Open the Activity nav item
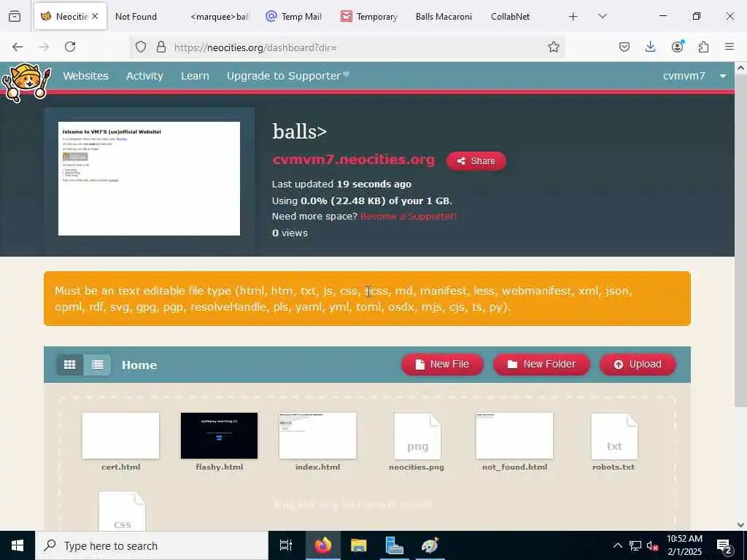Image resolution: width=747 pixels, height=560 pixels. tap(145, 76)
